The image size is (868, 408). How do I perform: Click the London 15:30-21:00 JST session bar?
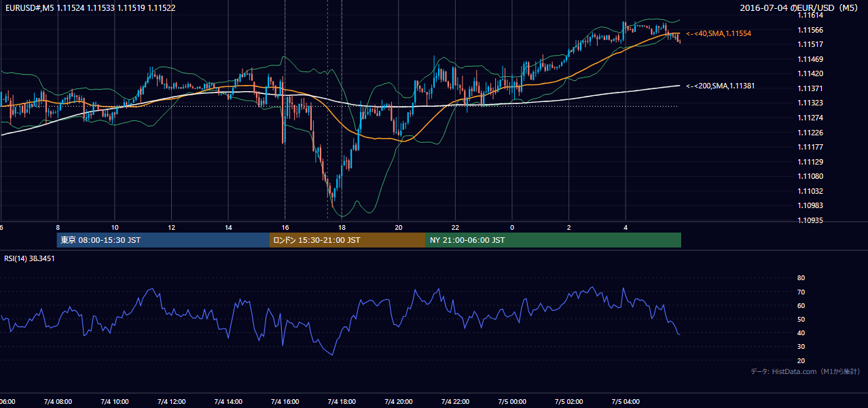(x=348, y=240)
